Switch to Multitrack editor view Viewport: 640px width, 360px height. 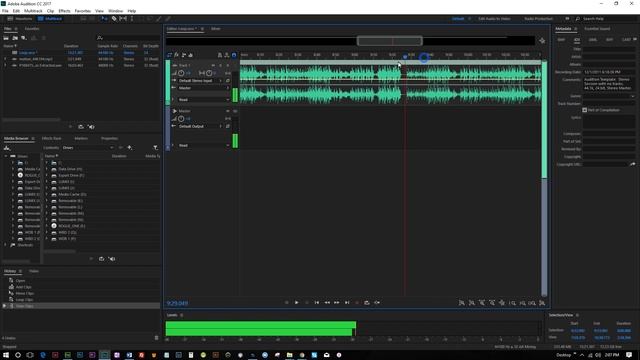pyautogui.click(x=50, y=19)
